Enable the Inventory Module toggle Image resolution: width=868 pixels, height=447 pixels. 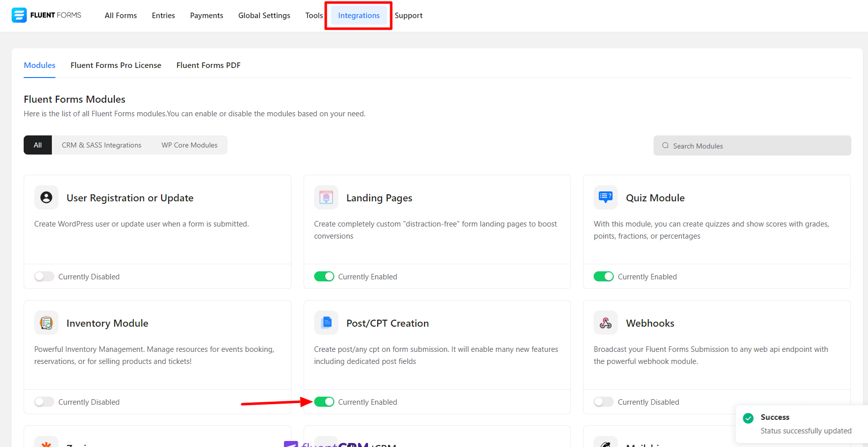(x=44, y=402)
